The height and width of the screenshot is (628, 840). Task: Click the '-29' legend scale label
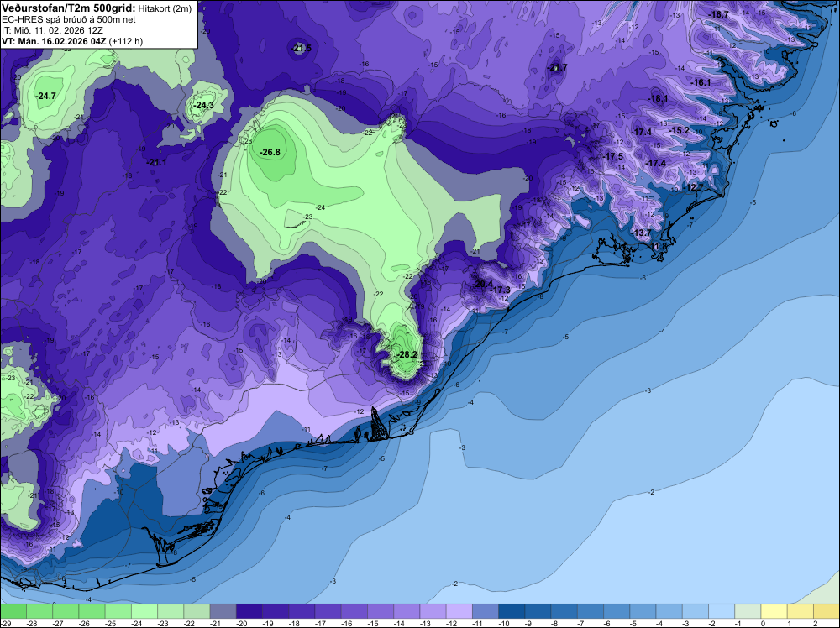tap(5, 624)
